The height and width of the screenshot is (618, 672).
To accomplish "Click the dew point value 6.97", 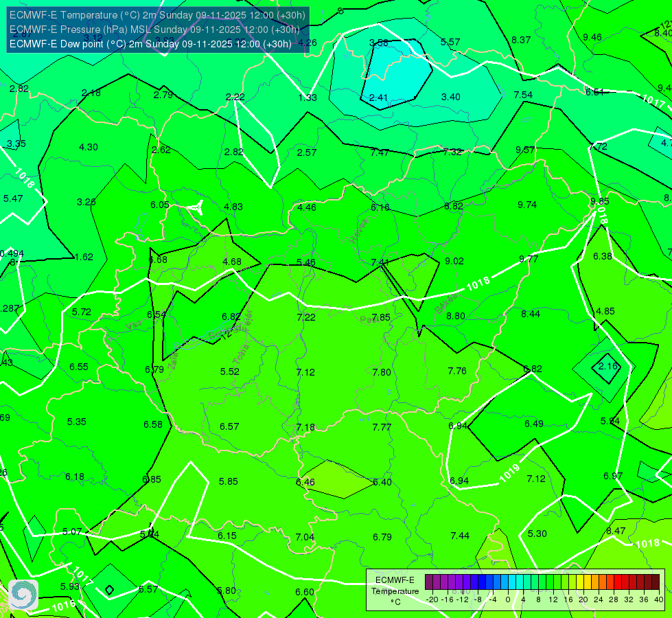I will [x=613, y=476].
